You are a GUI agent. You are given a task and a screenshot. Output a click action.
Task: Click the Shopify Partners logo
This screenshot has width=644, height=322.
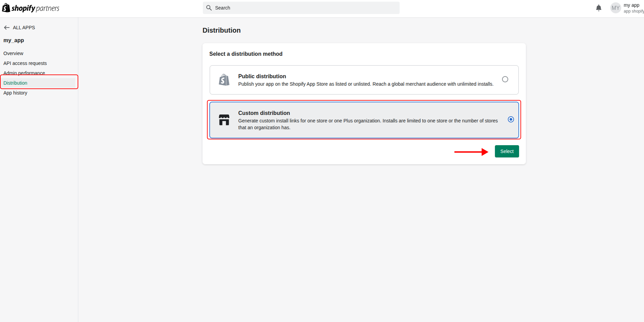pyautogui.click(x=31, y=7)
